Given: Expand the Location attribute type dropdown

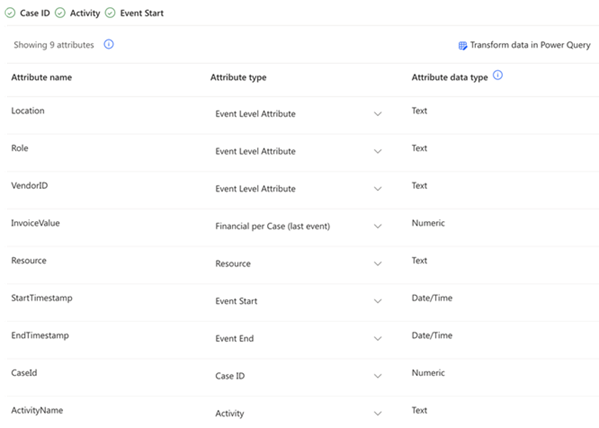Looking at the screenshot, I should click(x=298, y=114).
